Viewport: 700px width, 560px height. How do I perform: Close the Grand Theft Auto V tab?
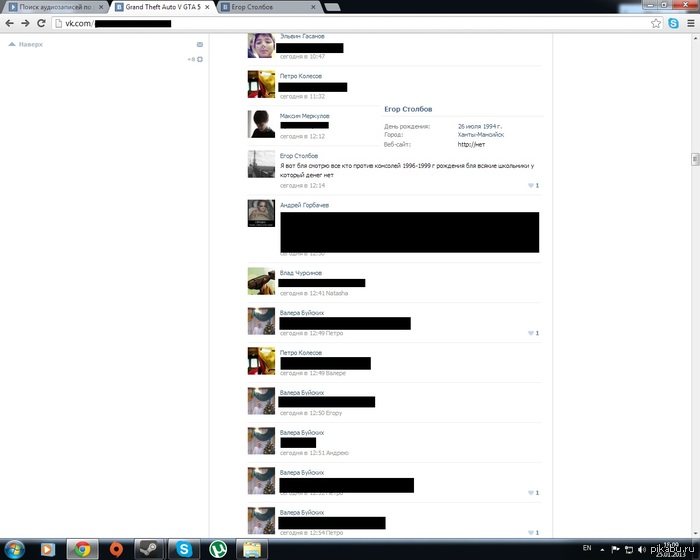[x=208, y=6]
